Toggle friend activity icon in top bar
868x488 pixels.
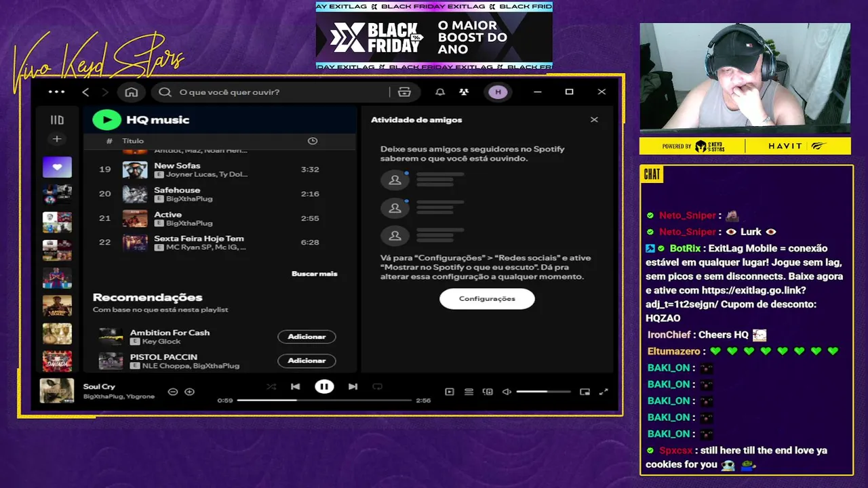(464, 92)
